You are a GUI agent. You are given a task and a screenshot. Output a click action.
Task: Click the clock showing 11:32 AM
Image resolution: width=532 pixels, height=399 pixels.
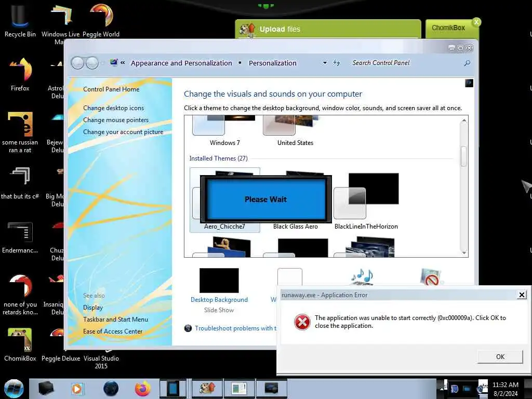tap(505, 385)
